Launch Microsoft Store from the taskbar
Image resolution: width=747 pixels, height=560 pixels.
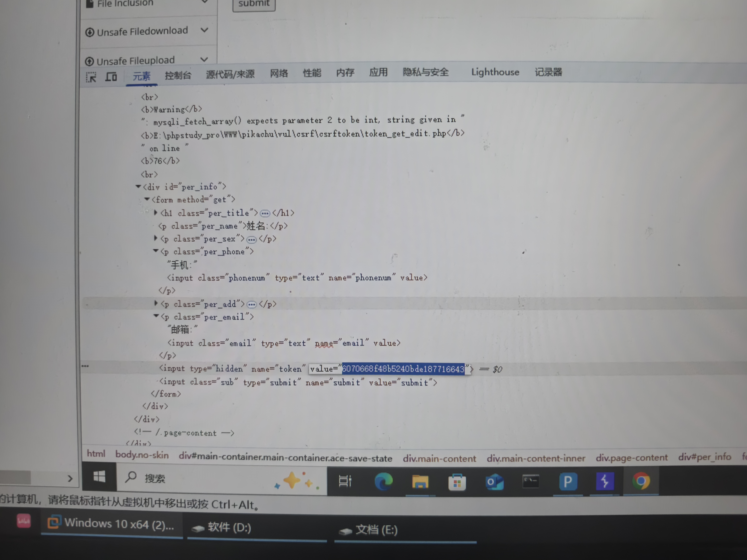pos(457,482)
